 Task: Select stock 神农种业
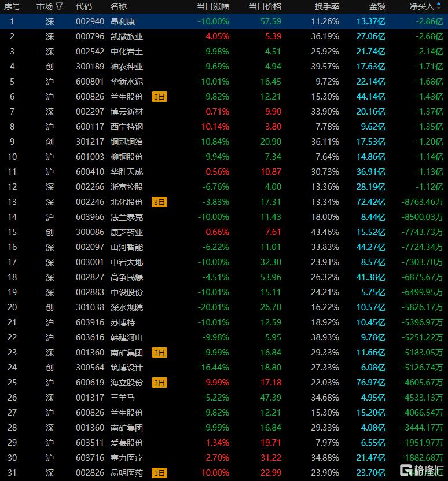pos(127,67)
